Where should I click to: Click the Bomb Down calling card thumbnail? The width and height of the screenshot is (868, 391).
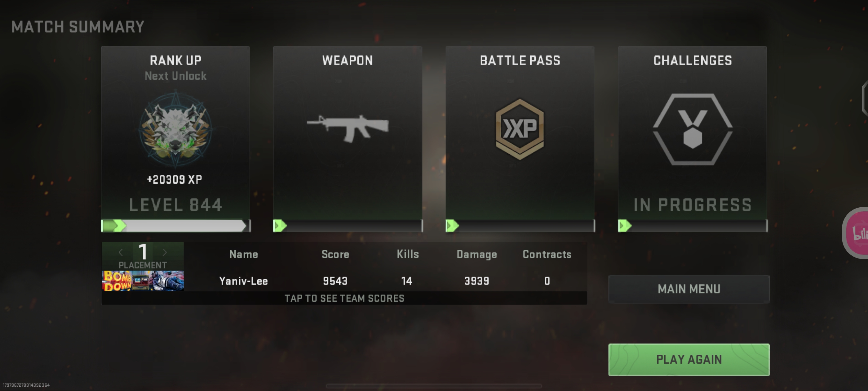143,281
